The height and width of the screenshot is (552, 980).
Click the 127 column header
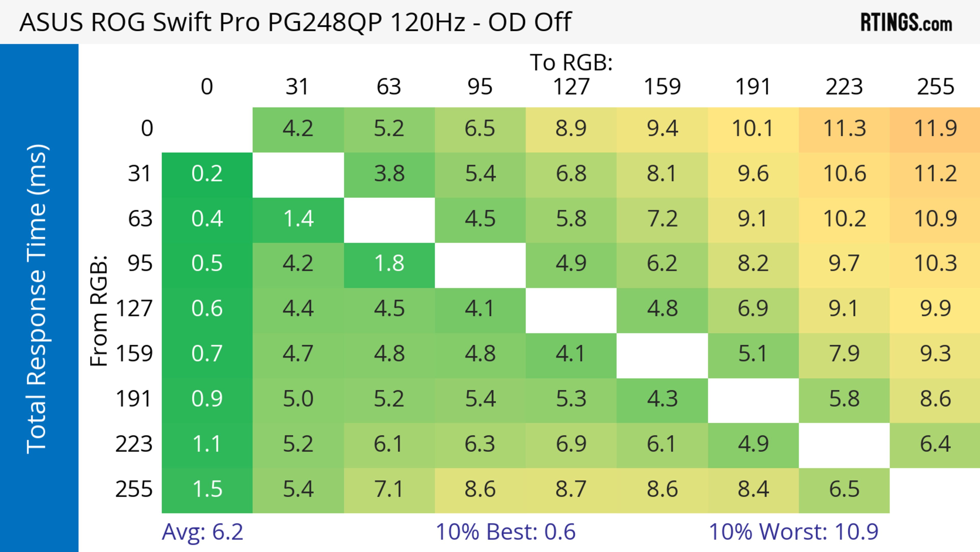click(571, 87)
